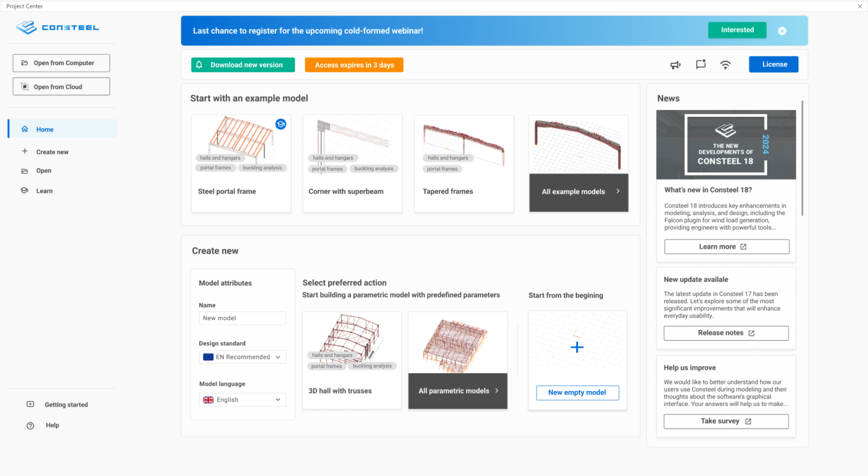Click the License button
This screenshot has width=868, height=476.
(774, 64)
